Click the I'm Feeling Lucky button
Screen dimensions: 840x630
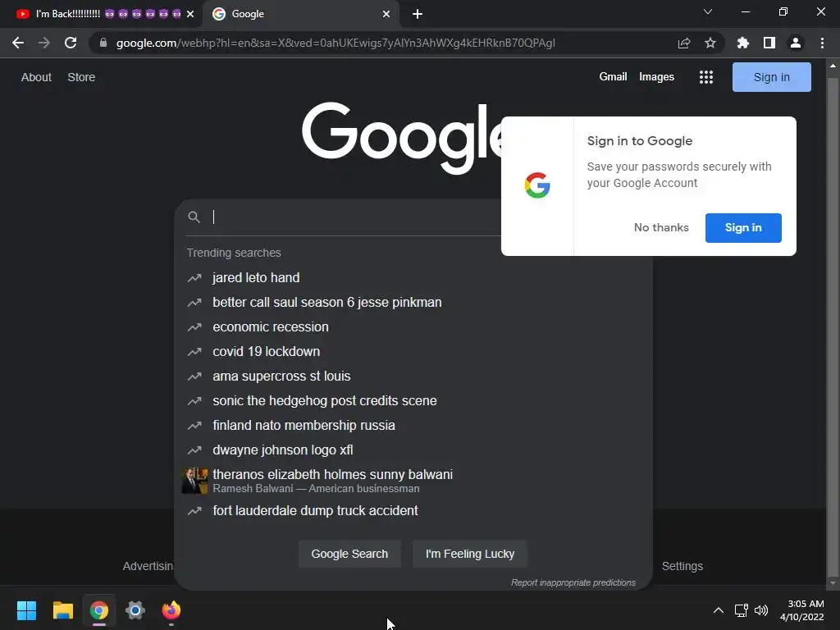point(470,554)
